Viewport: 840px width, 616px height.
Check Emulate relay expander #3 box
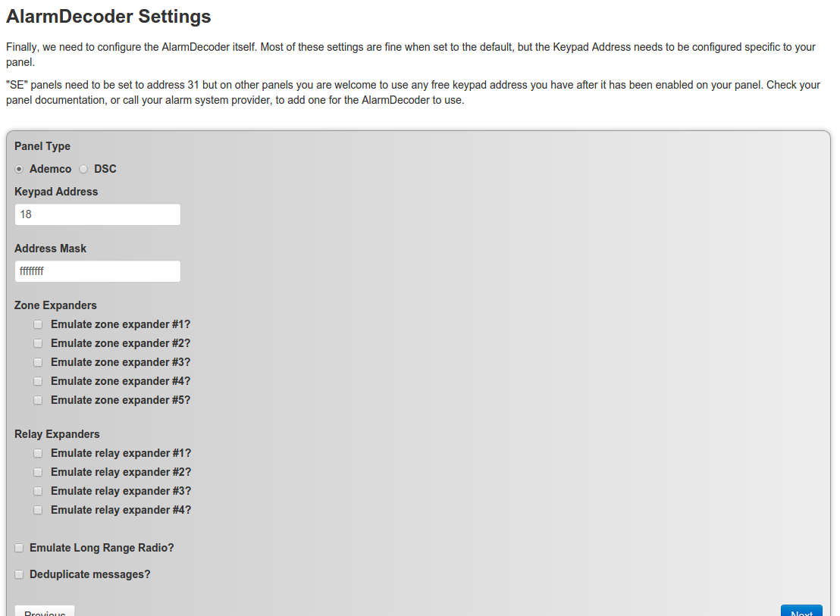[x=38, y=491]
